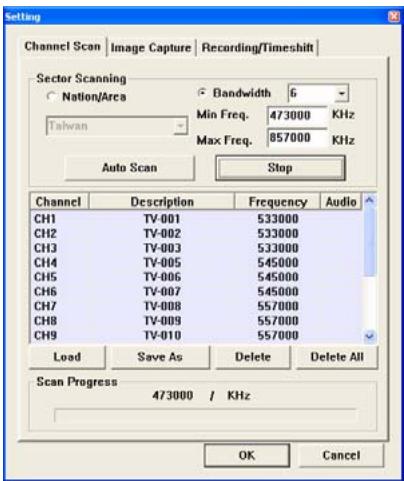Load a saved channel list
The image size is (404, 481).
click(67, 357)
